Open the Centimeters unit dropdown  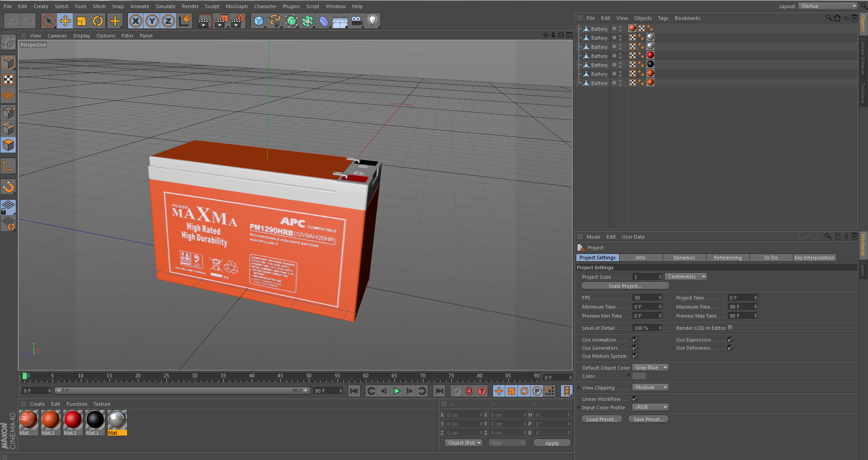686,277
